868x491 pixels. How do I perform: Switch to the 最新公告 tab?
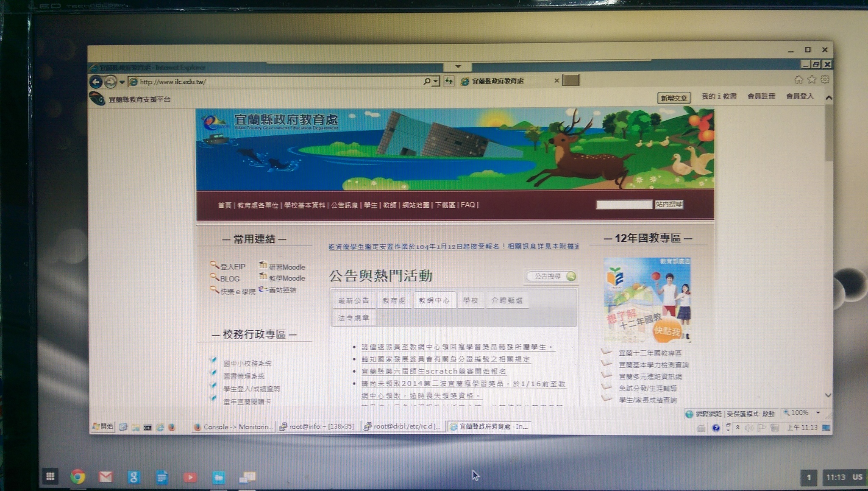click(353, 300)
